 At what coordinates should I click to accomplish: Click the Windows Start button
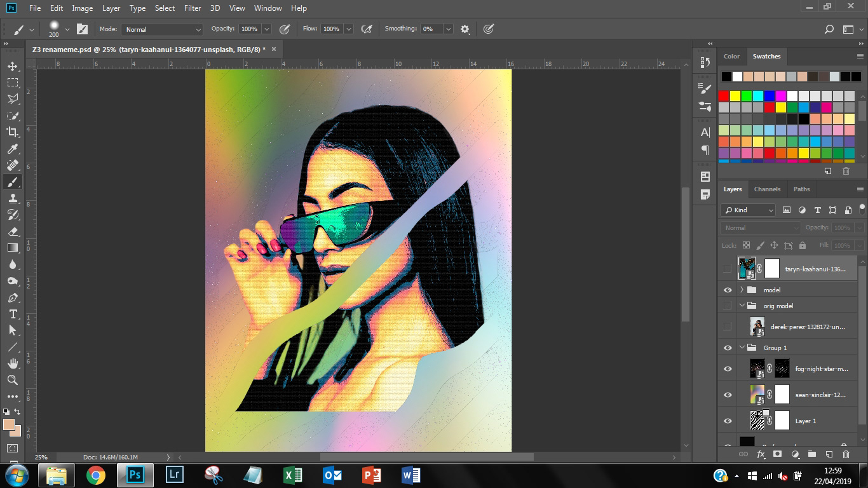tap(17, 475)
